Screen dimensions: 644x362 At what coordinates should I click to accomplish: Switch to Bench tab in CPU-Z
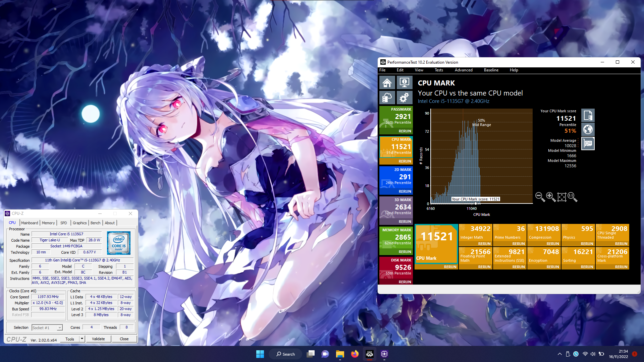[96, 223]
